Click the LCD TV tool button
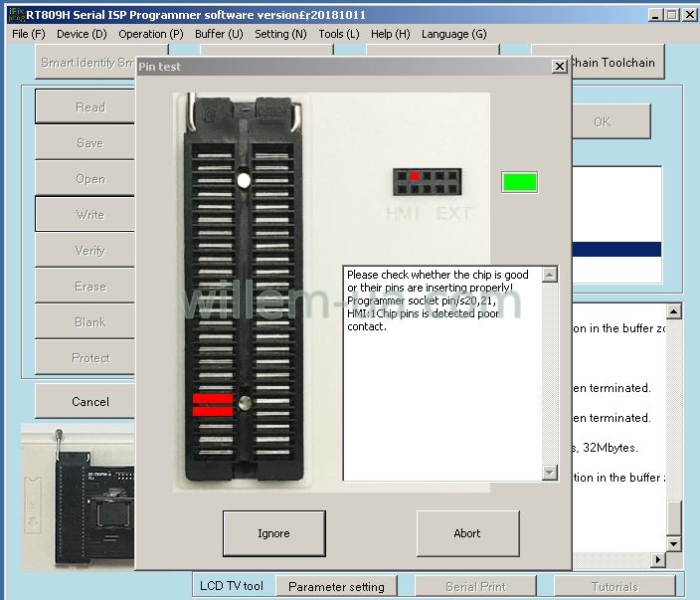This screenshot has height=600, width=700. [232, 586]
